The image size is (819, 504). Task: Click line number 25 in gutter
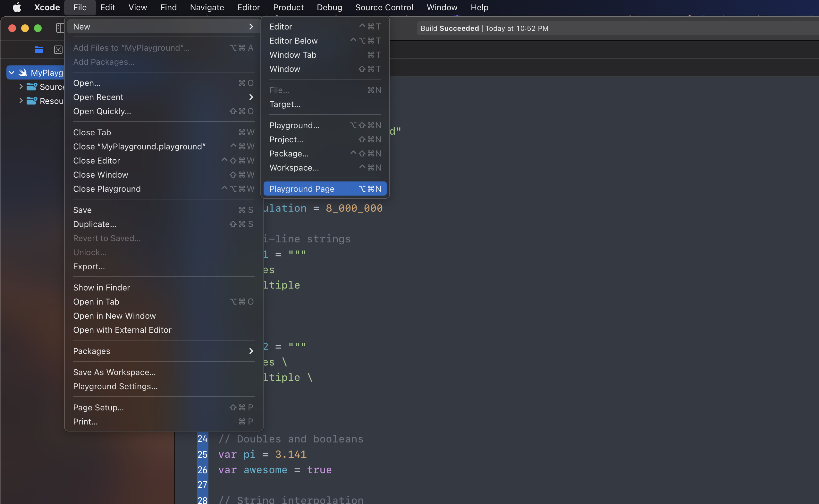(x=202, y=454)
